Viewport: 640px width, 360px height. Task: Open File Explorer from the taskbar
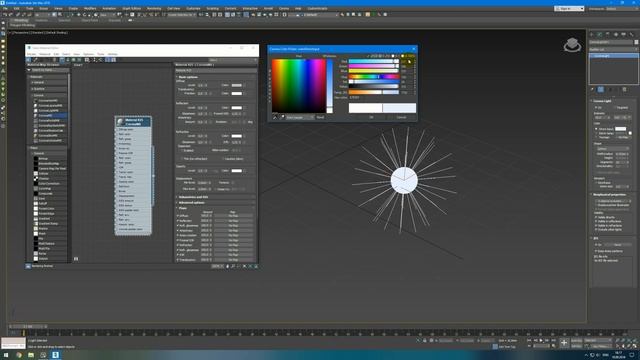coord(31,355)
